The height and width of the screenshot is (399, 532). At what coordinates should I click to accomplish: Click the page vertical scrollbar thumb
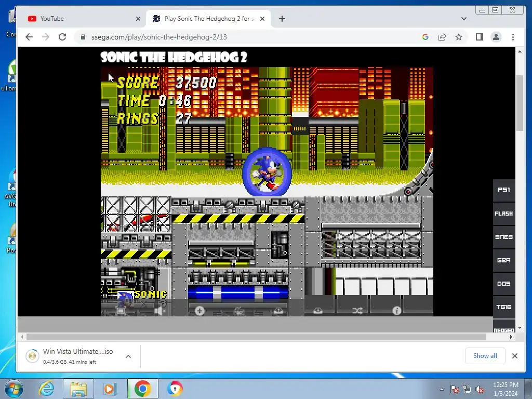tap(520, 103)
